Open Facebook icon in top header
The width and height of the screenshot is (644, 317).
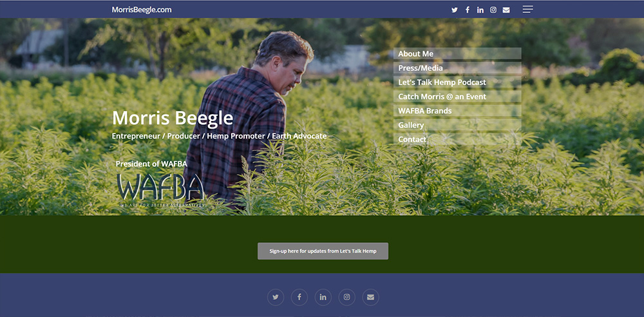pos(468,10)
